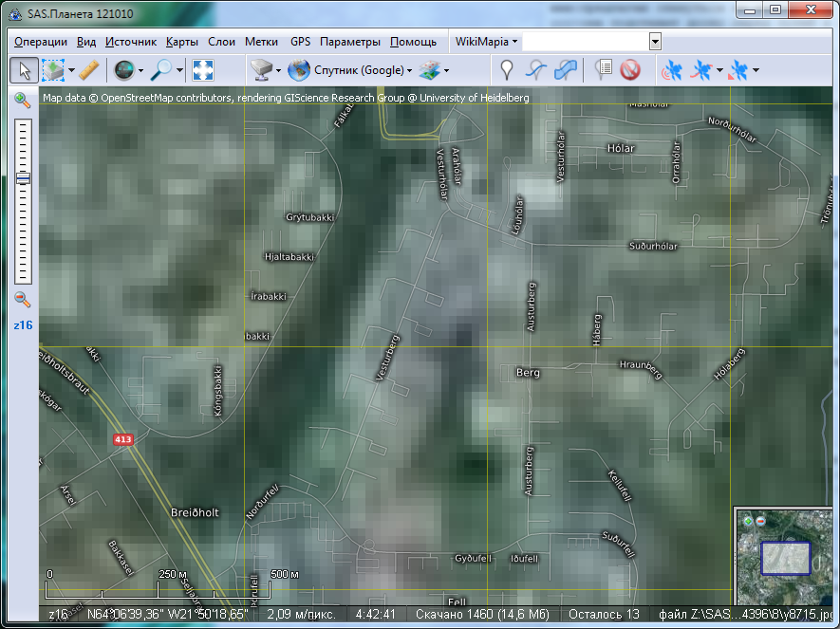Click the Berg map label

click(528, 373)
